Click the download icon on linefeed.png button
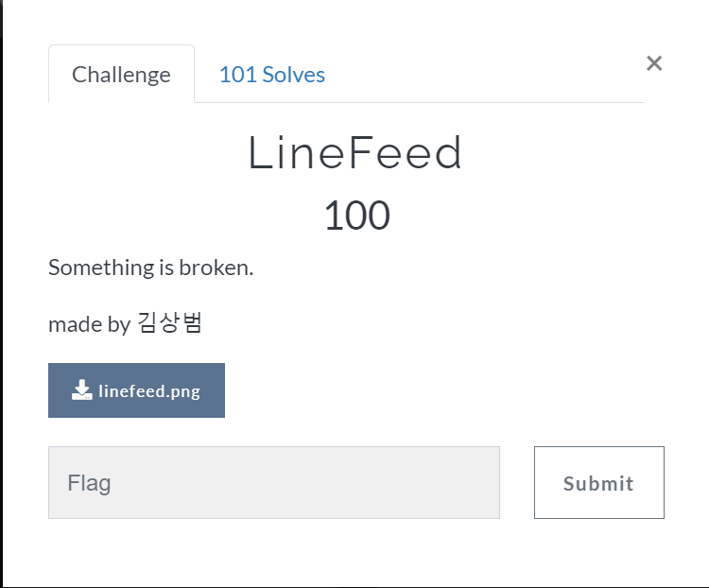Viewport: 709px width, 588px height. [81, 390]
